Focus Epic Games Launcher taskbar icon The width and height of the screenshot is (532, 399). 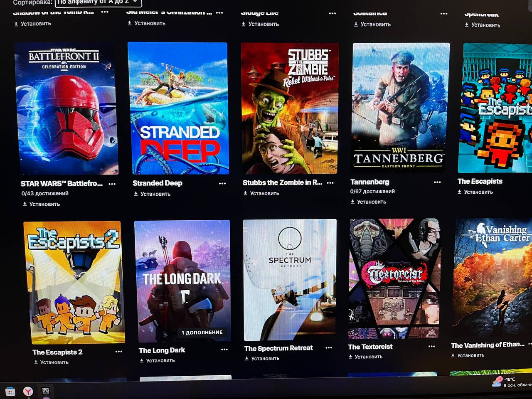[46, 391]
